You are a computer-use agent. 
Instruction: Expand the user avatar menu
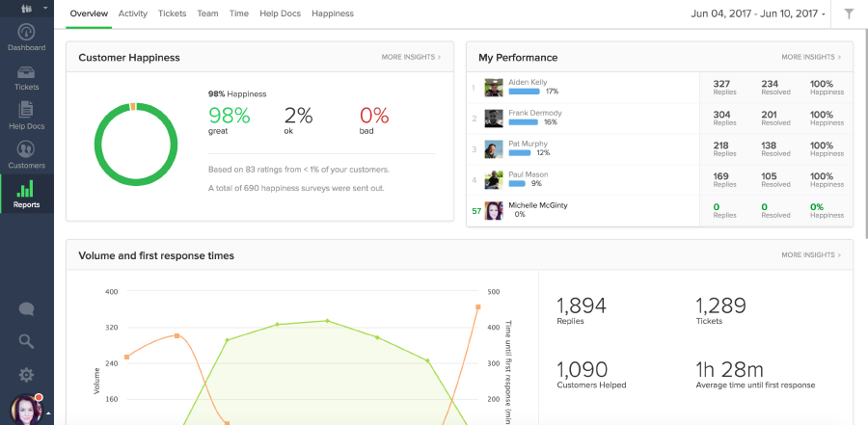pos(26,410)
